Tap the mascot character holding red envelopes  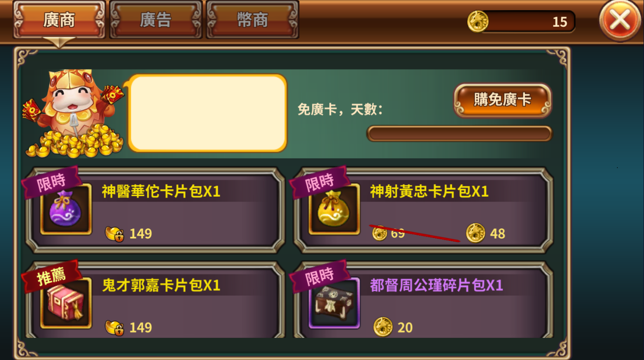coord(74,114)
